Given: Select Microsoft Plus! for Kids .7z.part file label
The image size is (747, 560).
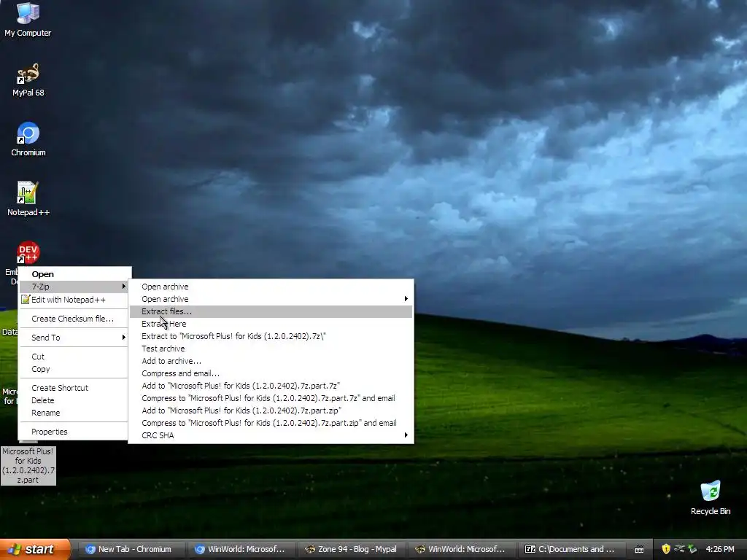Looking at the screenshot, I should (28, 465).
